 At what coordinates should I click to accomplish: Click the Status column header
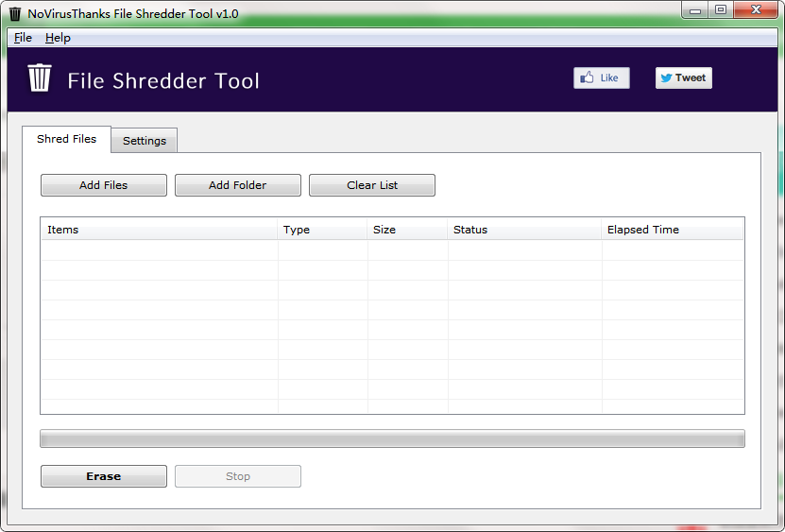coord(524,230)
